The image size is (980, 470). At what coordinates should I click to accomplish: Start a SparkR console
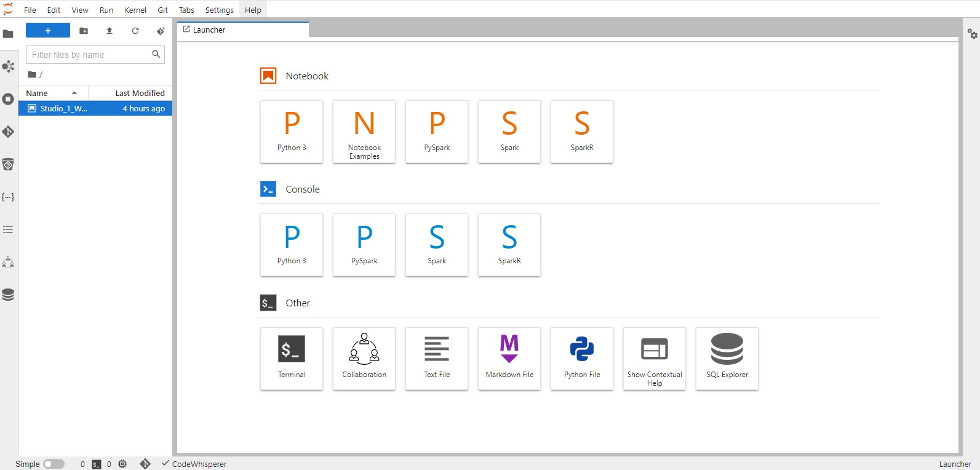click(x=509, y=245)
